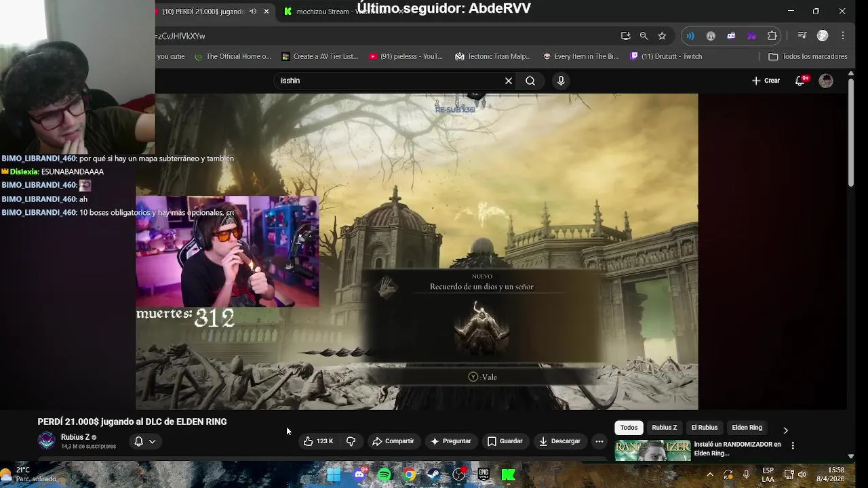Open the extensions puzzle-piece menu
Screen dimensions: 868x488
pos(772,36)
